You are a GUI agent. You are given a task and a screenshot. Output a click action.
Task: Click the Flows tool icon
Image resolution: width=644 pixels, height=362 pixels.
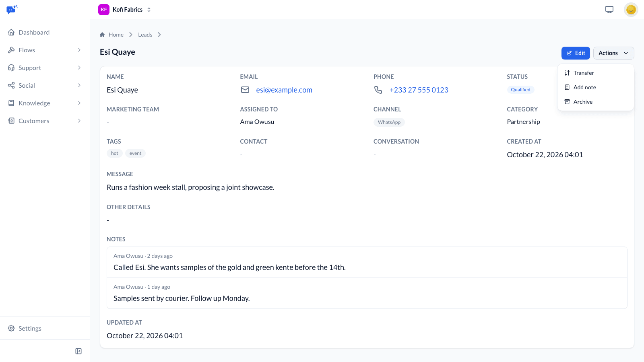tap(11, 50)
